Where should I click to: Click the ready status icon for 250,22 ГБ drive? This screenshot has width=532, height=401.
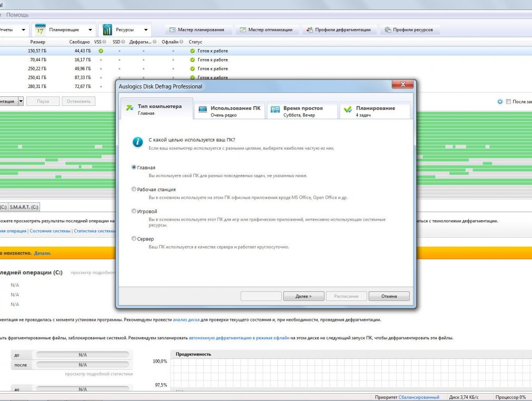point(192,69)
